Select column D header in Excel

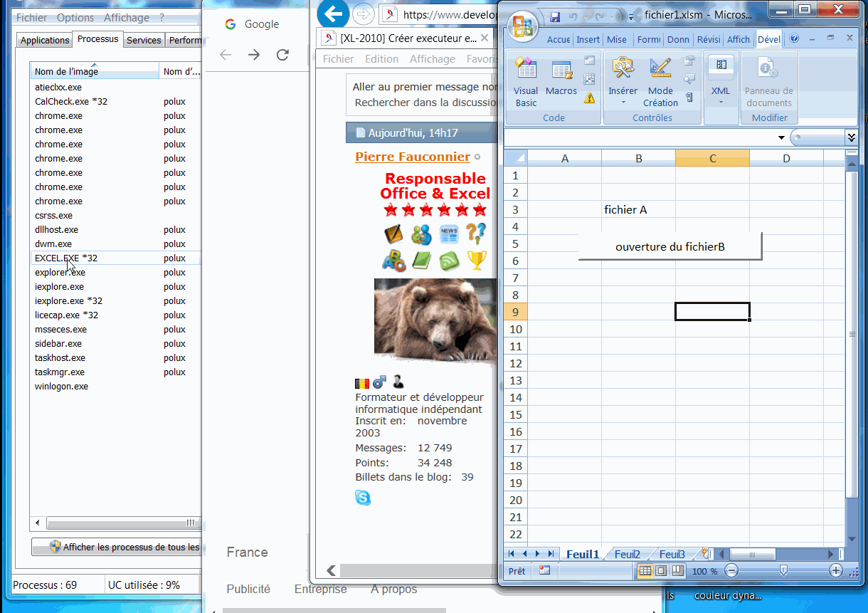pos(786,158)
